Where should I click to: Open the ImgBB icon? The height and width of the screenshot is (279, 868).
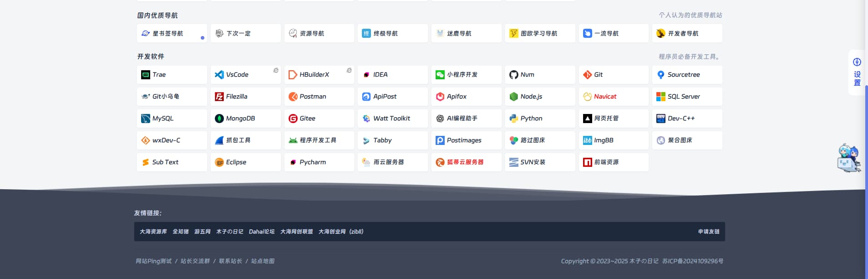(x=588, y=140)
